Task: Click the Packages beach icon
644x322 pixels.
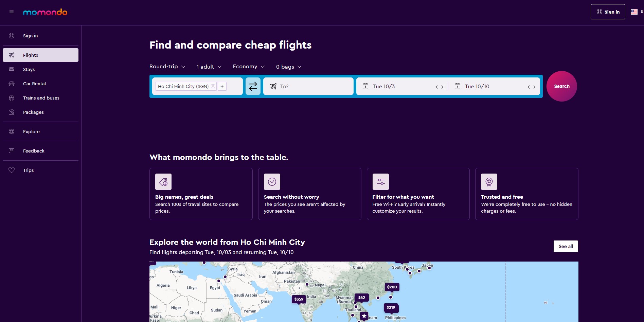Action: [x=12, y=112]
